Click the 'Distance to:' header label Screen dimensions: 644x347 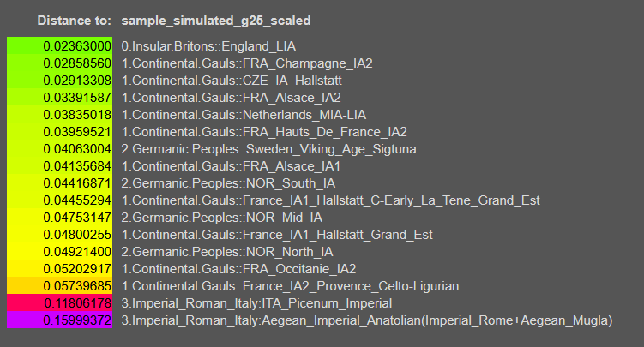[75, 19]
